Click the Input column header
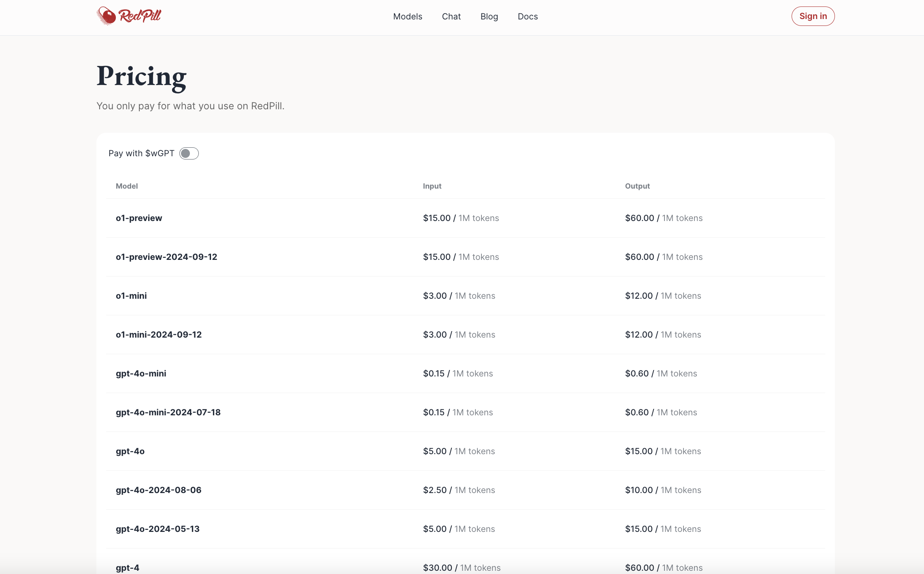 coord(432,186)
